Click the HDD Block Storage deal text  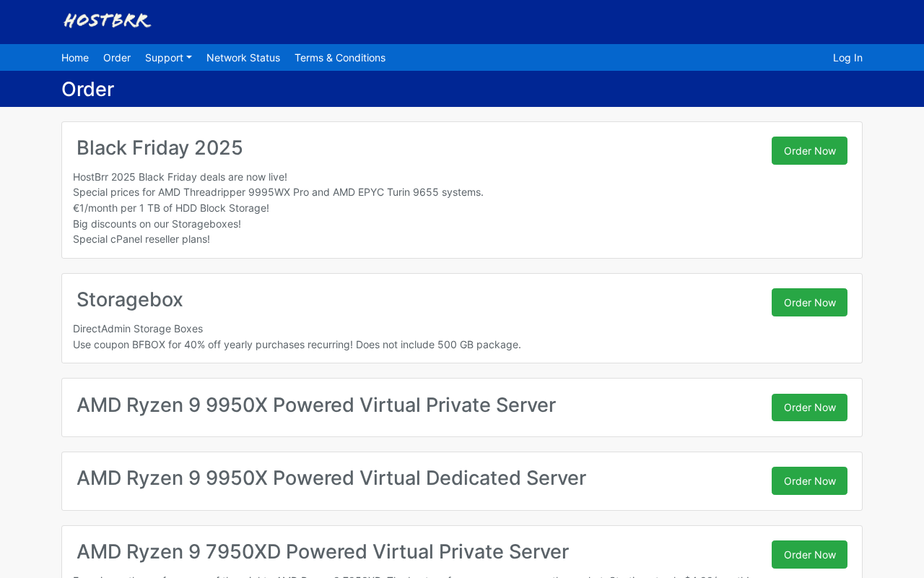(171, 208)
